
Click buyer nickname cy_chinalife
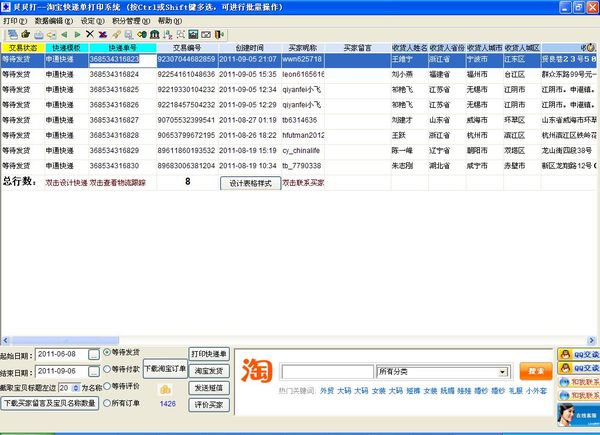[301, 151]
